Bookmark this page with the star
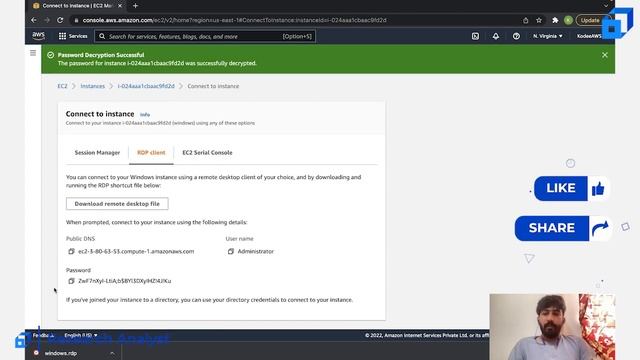This screenshot has height=360, width=640. pyautogui.click(x=539, y=20)
